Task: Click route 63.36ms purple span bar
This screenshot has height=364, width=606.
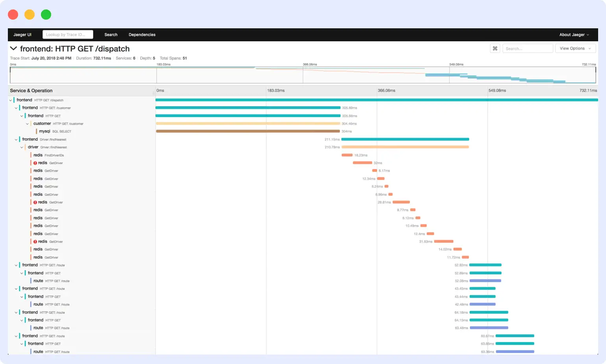Action: coord(515,351)
